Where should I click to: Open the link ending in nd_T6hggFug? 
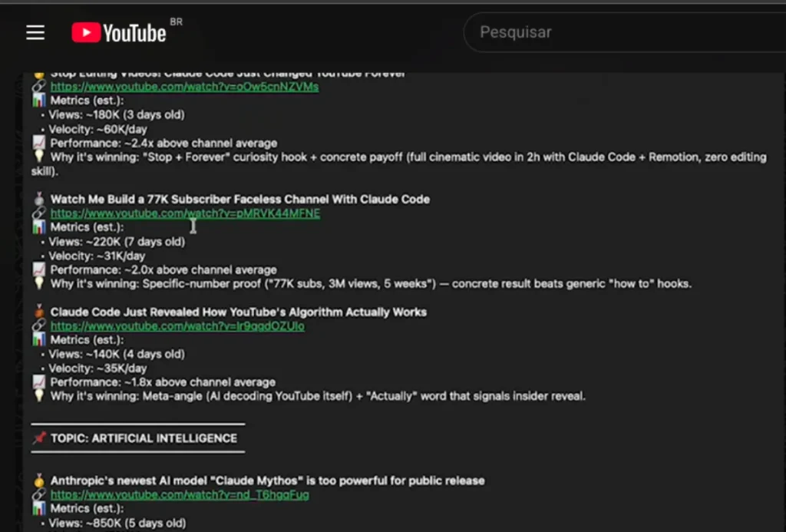pos(180,494)
